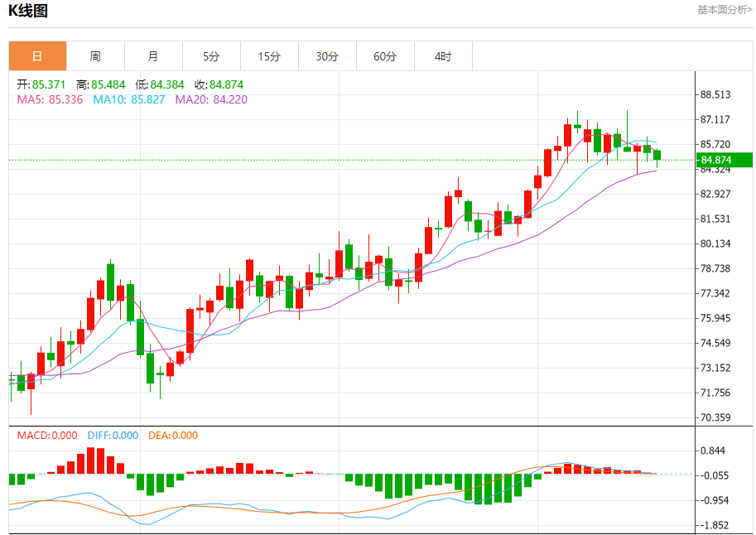This screenshot has width=756, height=535.
Task: Click the DIFF:0.000 indicator label
Action: point(113,436)
